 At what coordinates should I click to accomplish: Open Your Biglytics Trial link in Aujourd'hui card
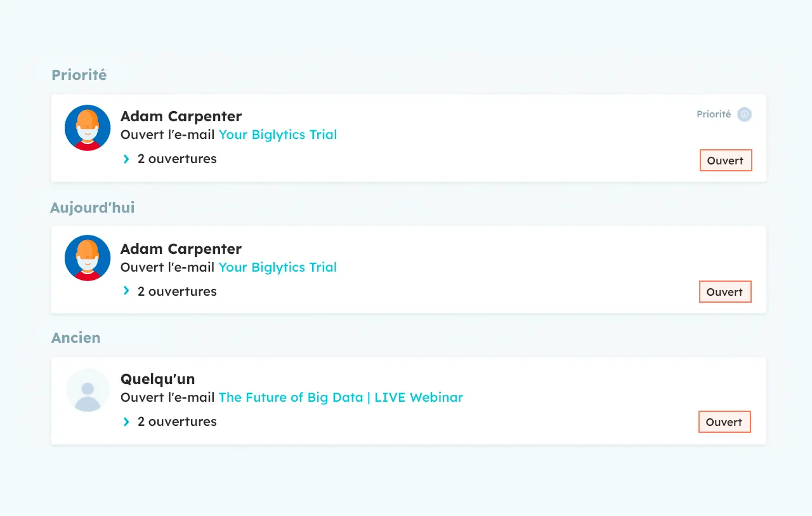pos(278,267)
